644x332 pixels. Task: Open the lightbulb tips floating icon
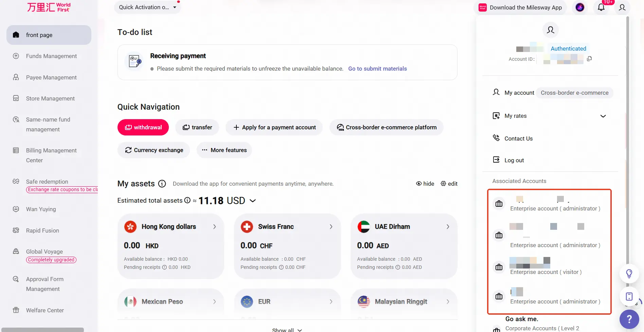coord(629,273)
